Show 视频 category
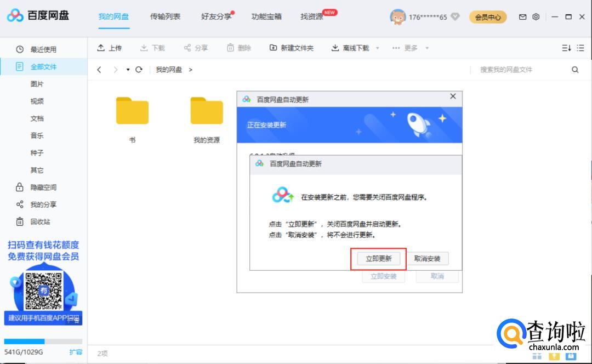The width and height of the screenshot is (592, 364). click(37, 101)
